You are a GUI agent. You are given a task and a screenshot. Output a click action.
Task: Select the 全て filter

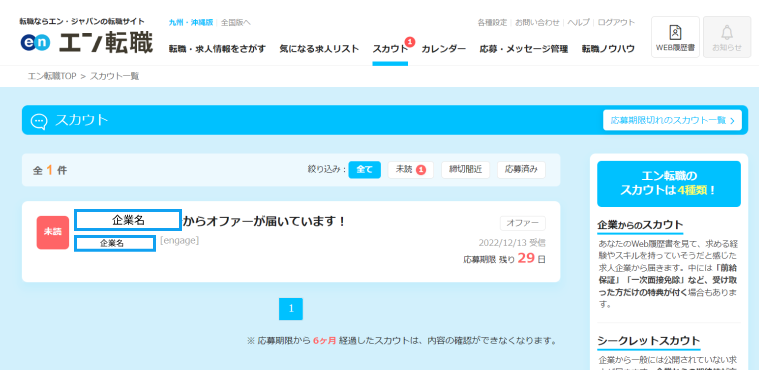364,170
